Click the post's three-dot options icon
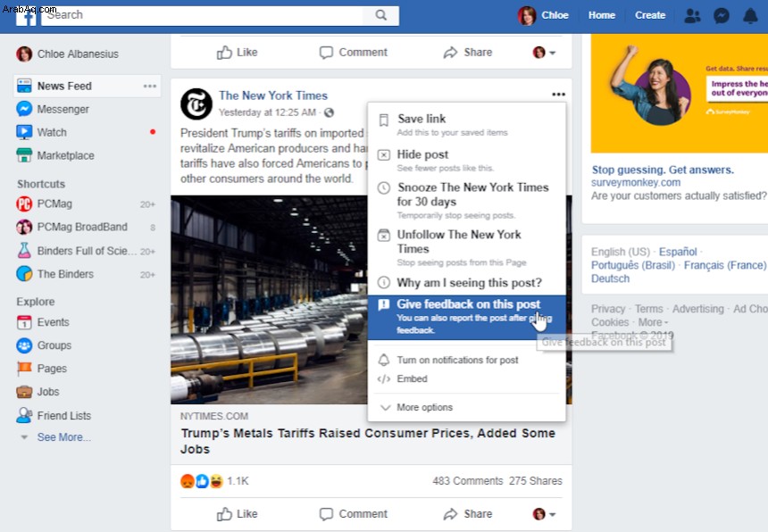 click(x=558, y=95)
